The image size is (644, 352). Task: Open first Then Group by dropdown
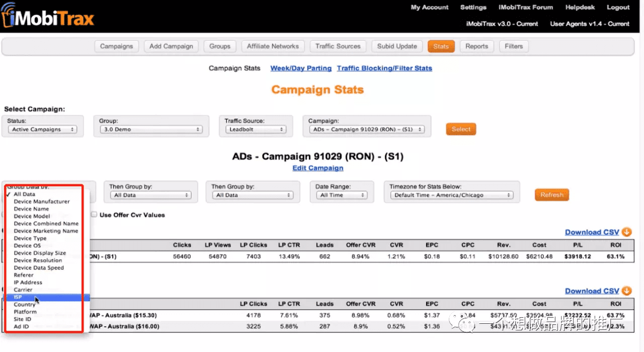(150, 195)
